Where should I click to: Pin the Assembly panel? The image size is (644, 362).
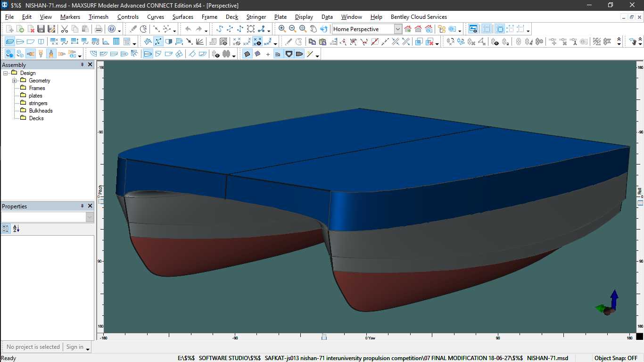82,65
